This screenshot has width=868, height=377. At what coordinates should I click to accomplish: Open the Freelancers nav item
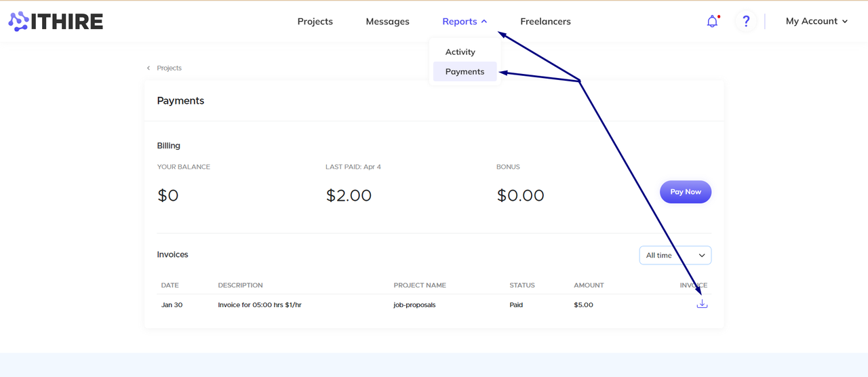[x=546, y=22]
